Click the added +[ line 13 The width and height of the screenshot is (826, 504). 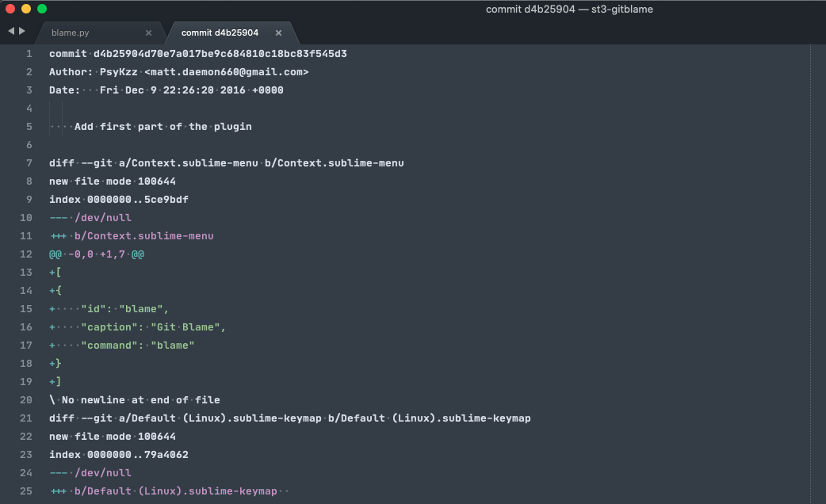(55, 273)
